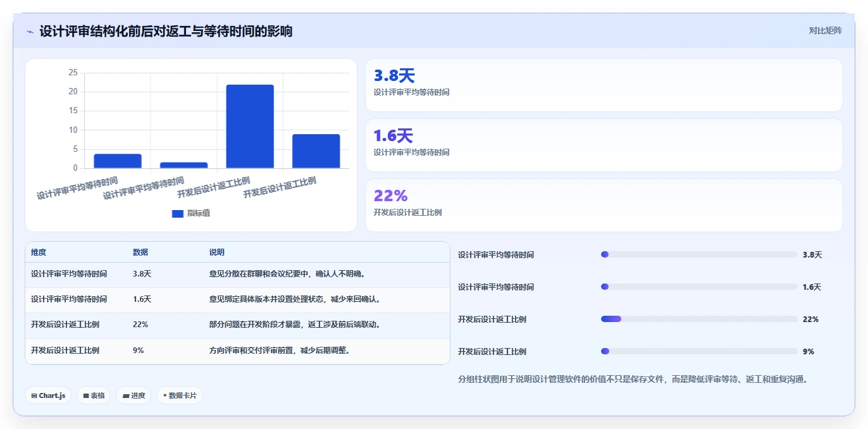
Task: Click the spark icon beside the dashboard title
Action: [30, 32]
